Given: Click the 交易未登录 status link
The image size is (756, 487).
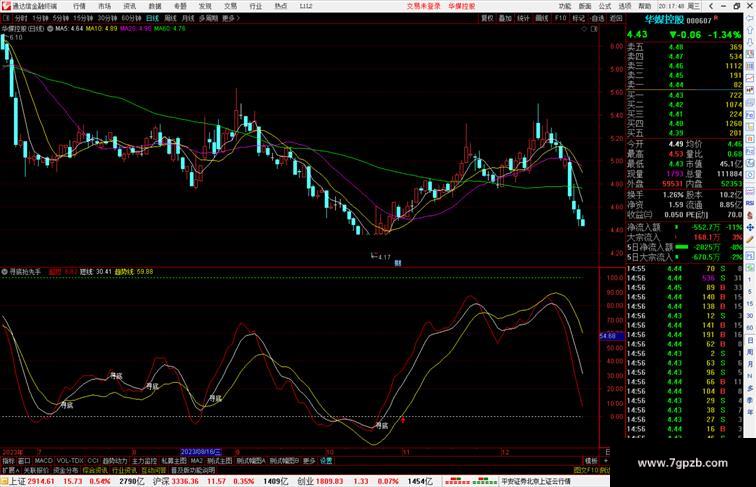Looking at the screenshot, I should (423, 6).
